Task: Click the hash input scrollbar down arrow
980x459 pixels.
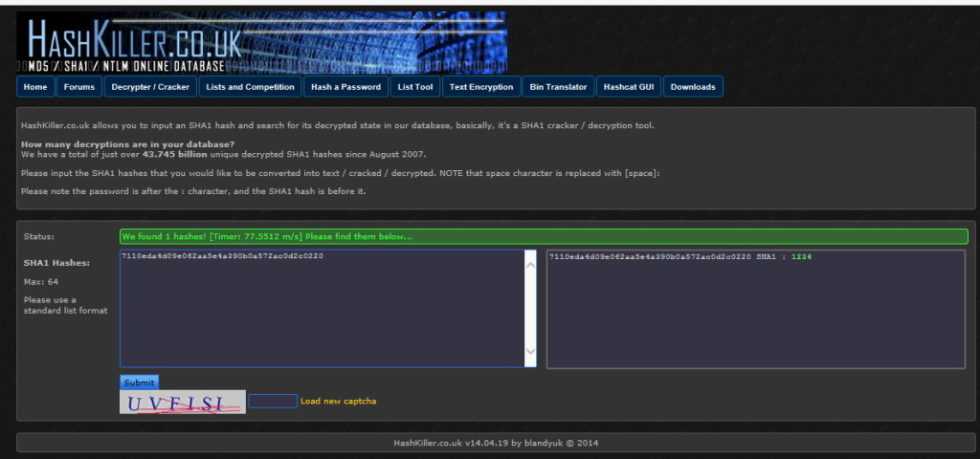Action: click(x=530, y=352)
